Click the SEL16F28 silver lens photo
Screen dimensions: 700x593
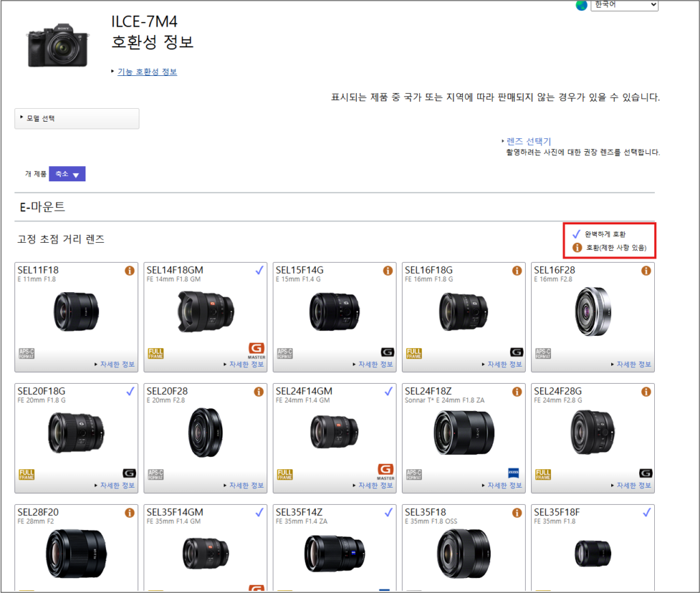[x=593, y=312]
